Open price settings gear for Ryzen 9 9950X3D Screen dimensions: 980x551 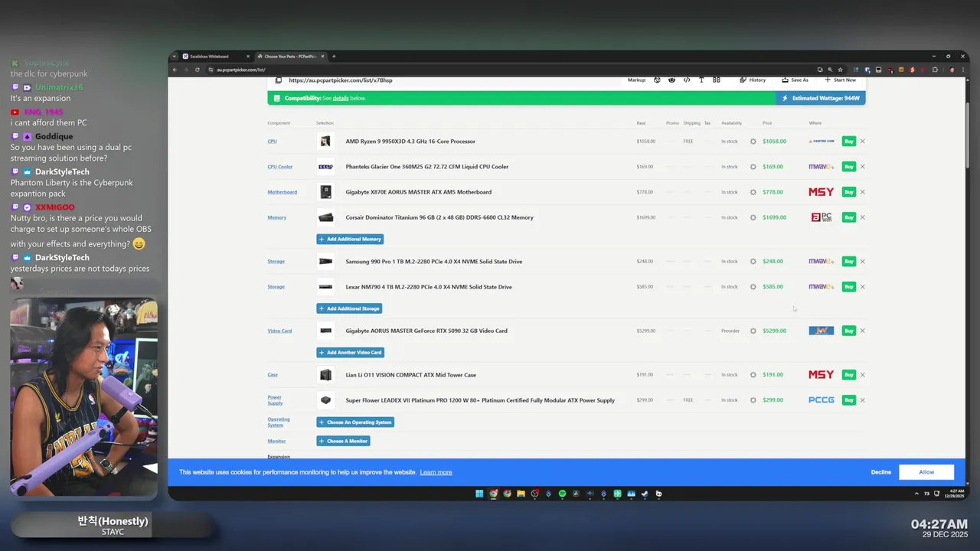click(x=753, y=142)
